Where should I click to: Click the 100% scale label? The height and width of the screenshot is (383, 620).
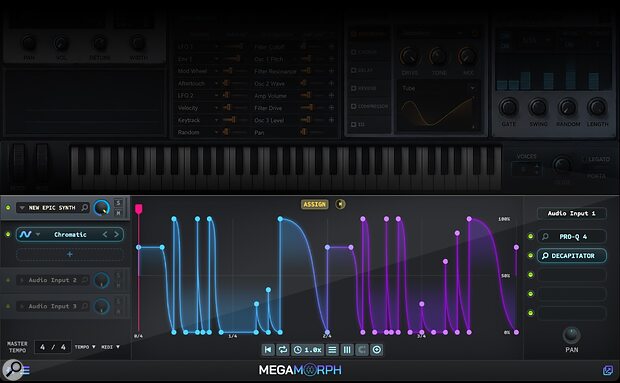click(504, 219)
